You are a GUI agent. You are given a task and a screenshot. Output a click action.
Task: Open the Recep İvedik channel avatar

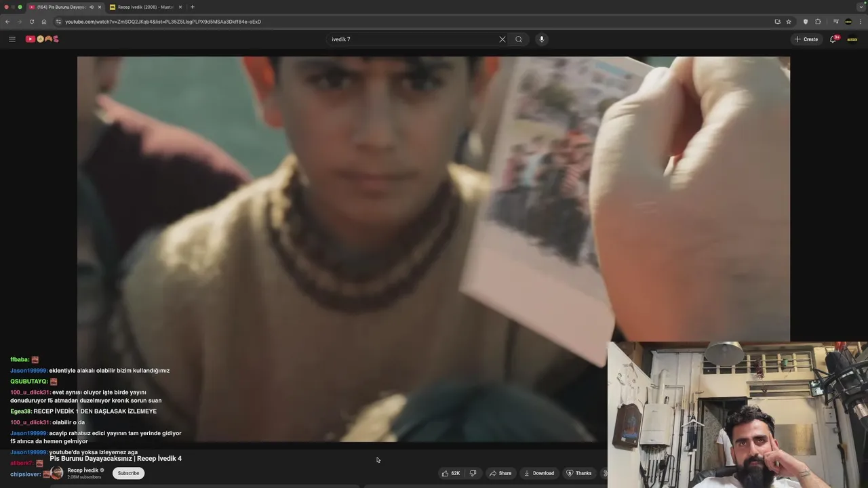coord(57,473)
